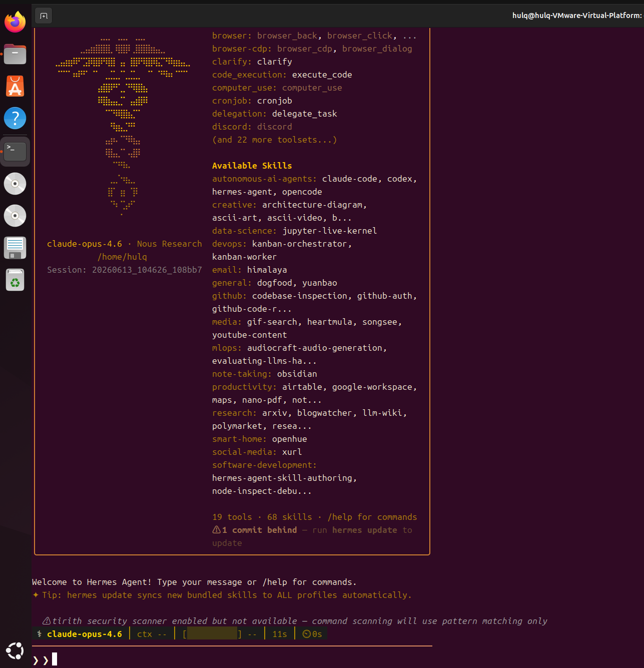Open the Trash from the dock
Image resolution: width=644 pixels, height=668 pixels.
(x=15, y=280)
